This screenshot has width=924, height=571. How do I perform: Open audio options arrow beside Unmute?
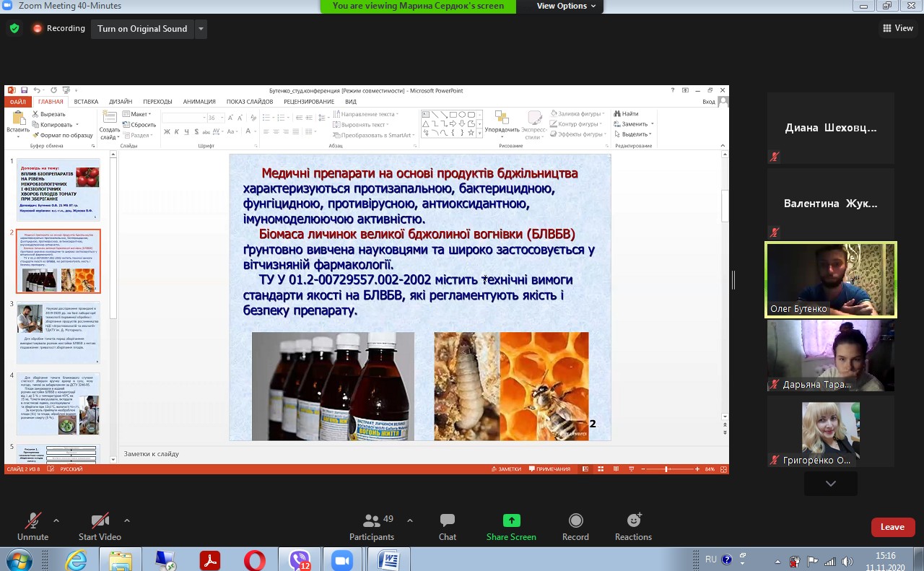click(56, 520)
